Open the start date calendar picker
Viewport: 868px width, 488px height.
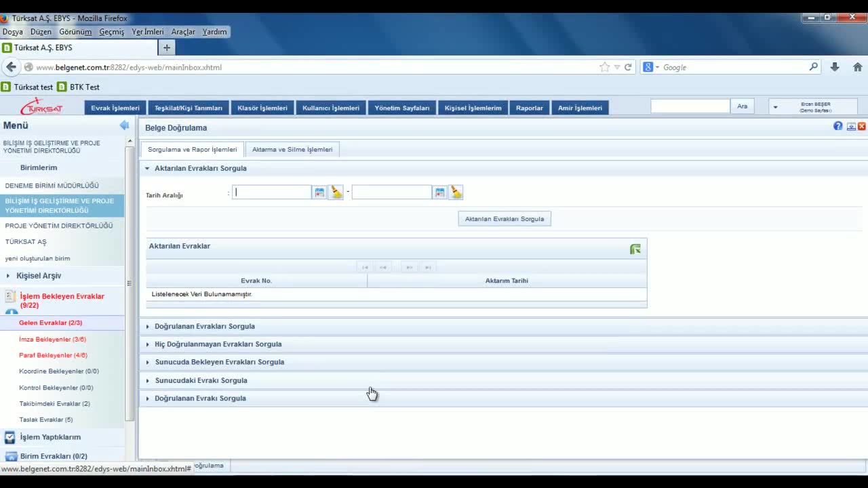[x=319, y=192]
